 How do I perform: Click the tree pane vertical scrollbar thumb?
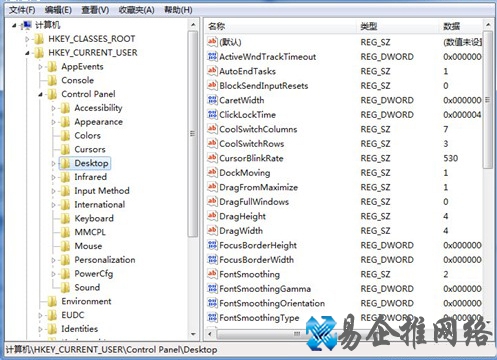(x=193, y=133)
